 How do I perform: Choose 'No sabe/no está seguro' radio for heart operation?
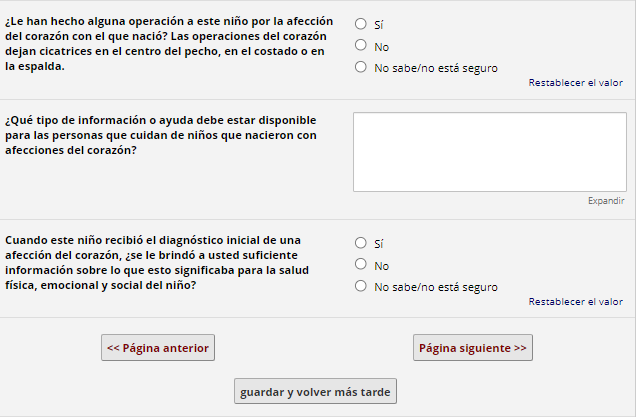pyautogui.click(x=360, y=67)
